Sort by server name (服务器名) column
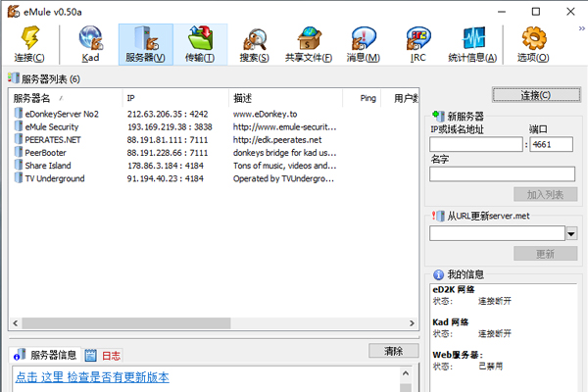588x392 pixels. 66,98
